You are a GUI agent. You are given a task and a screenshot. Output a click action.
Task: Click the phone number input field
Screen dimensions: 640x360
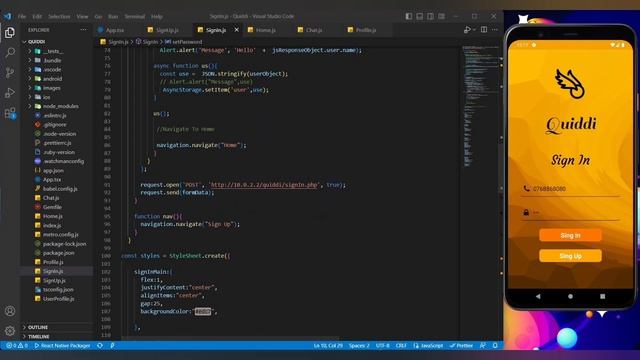click(570, 189)
